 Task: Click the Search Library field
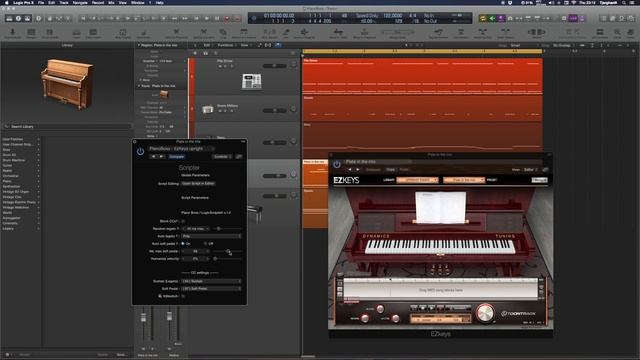67,127
